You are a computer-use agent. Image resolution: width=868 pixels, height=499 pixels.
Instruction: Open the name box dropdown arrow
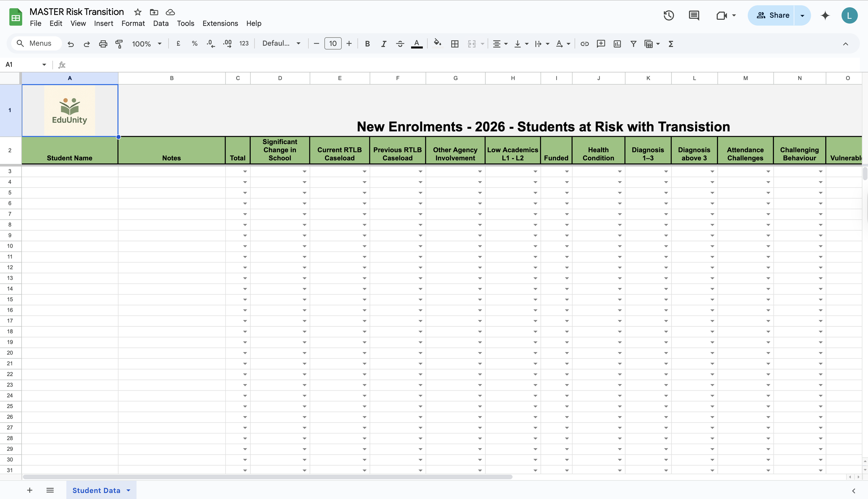point(44,65)
